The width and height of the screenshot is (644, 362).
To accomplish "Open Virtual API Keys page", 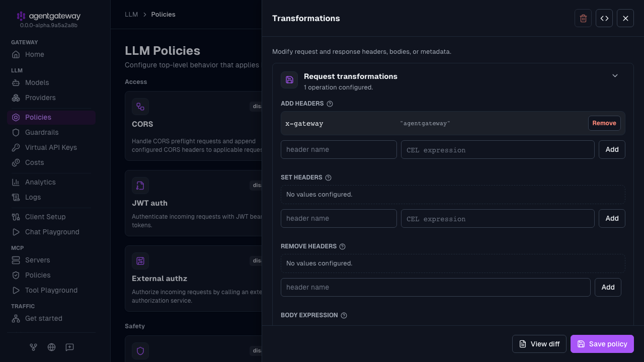I will click(x=51, y=147).
